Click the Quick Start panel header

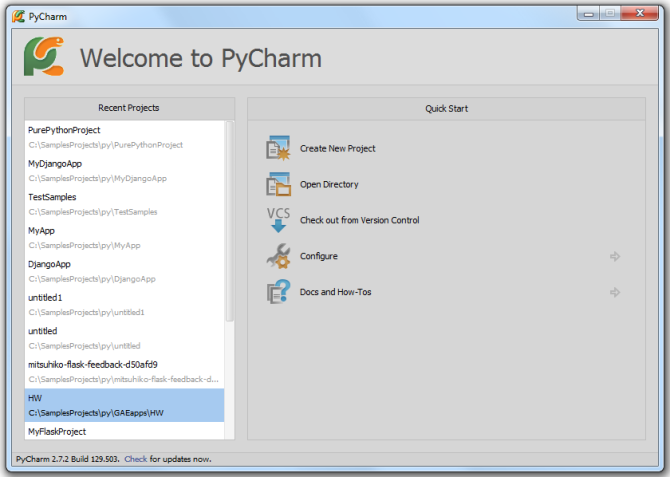[x=447, y=109]
